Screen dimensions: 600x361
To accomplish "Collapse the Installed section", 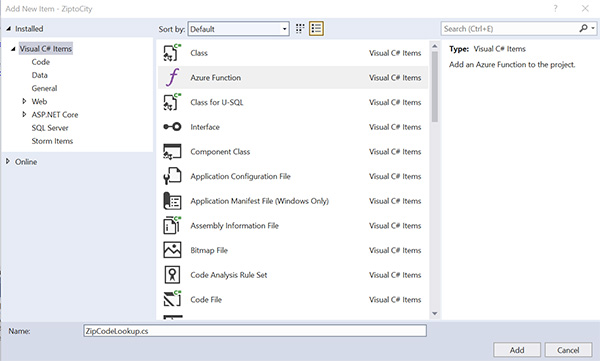I will [x=8, y=29].
